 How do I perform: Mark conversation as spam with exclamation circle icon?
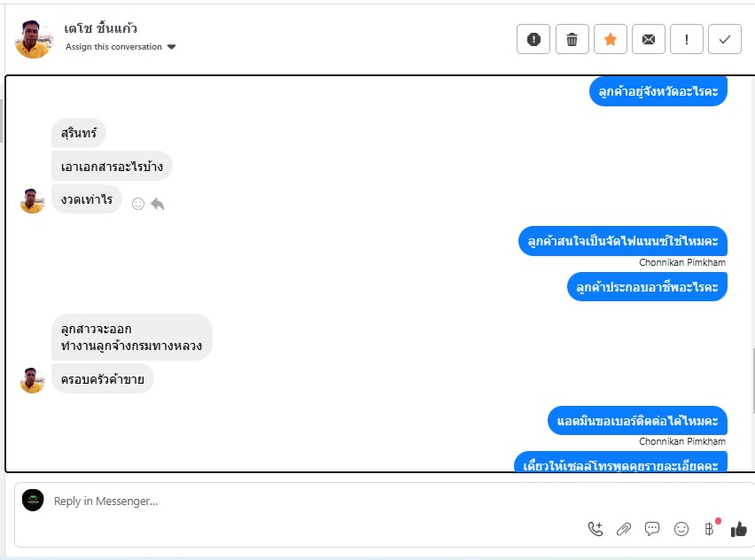[x=533, y=39]
